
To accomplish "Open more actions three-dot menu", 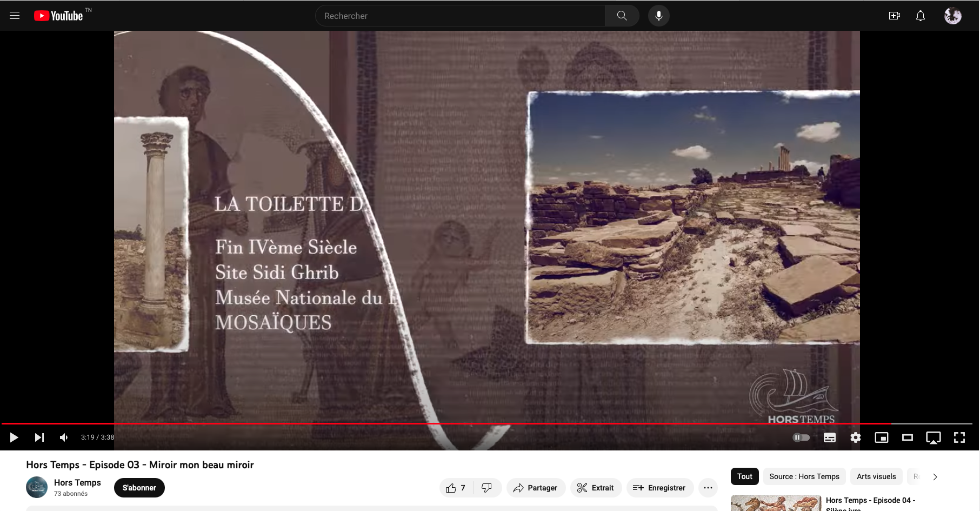I will pos(708,488).
